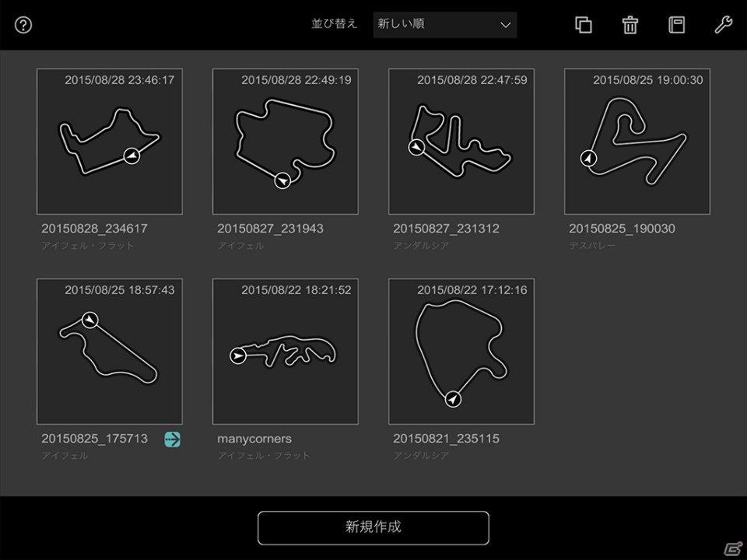
Task: Click the track name 20150827_231943
Action: click(270, 229)
